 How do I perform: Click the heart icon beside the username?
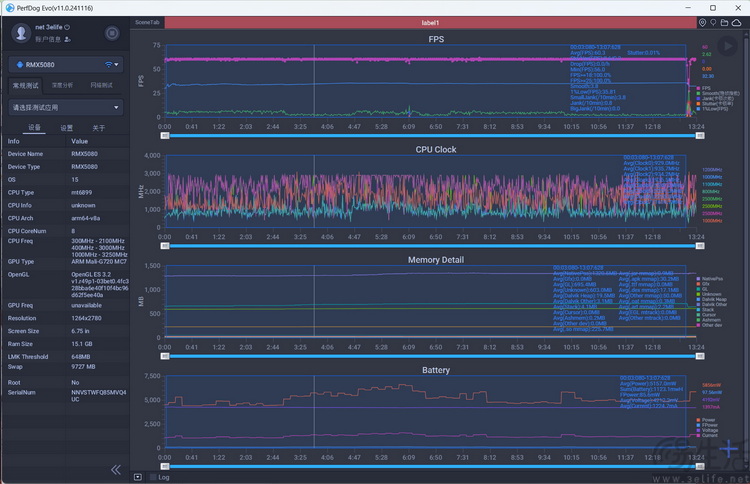pyautogui.click(x=67, y=27)
